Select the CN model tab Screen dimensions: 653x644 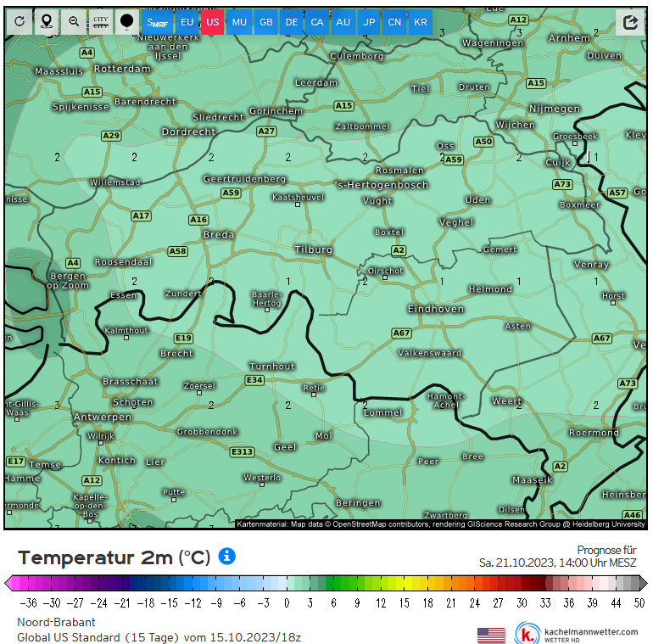tap(394, 22)
